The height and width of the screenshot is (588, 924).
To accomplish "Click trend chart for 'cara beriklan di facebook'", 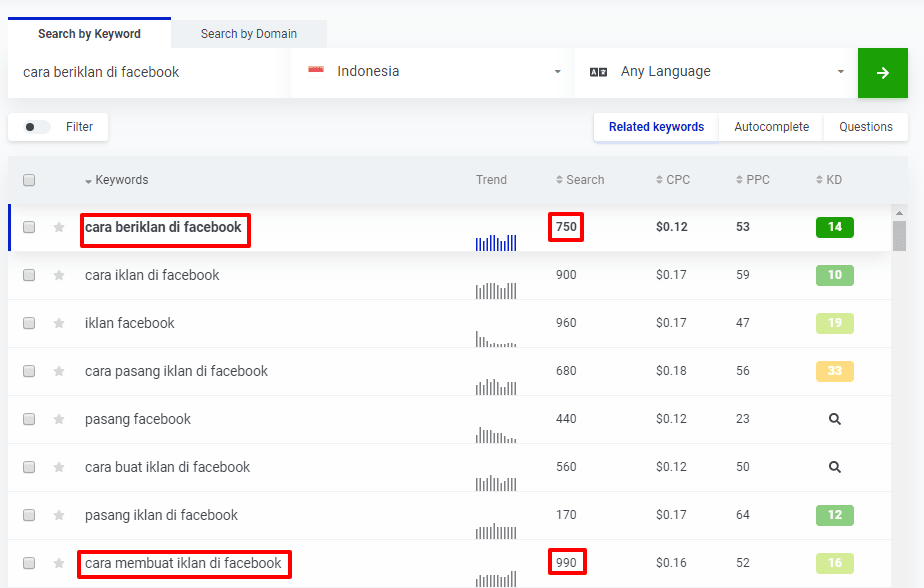I will click(496, 241).
